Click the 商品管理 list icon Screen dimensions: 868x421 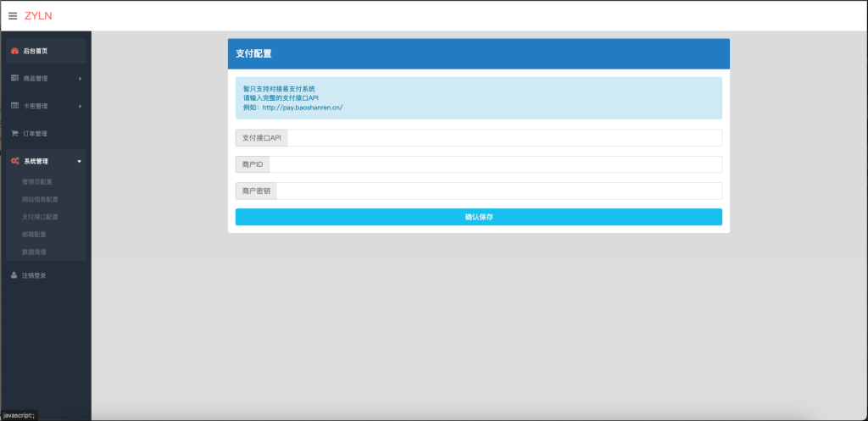pos(15,78)
